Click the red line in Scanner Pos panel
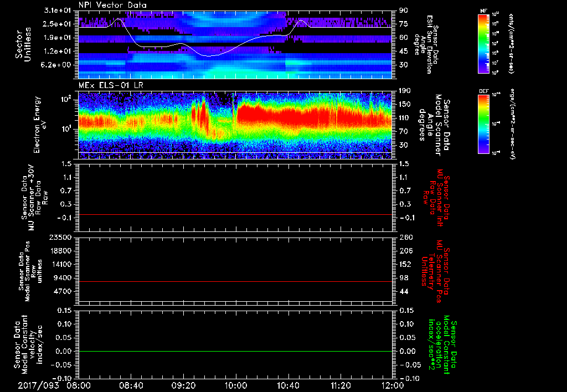Screen dimensions: 567x392 click(x=235, y=281)
